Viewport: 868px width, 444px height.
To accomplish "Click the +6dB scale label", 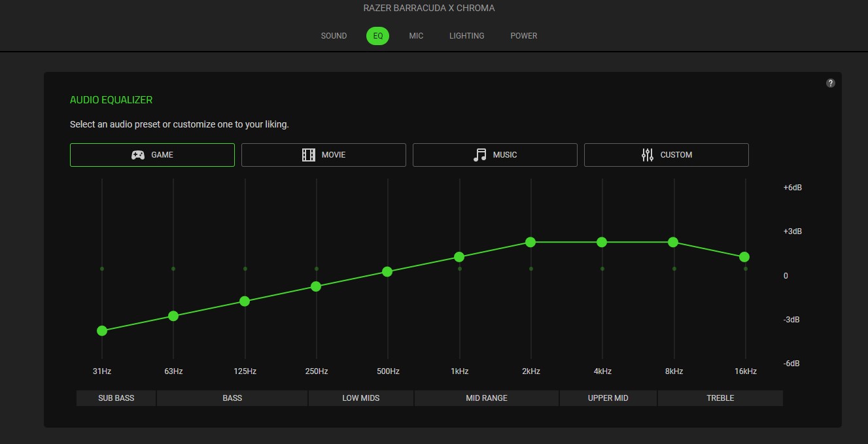I will [x=793, y=188].
